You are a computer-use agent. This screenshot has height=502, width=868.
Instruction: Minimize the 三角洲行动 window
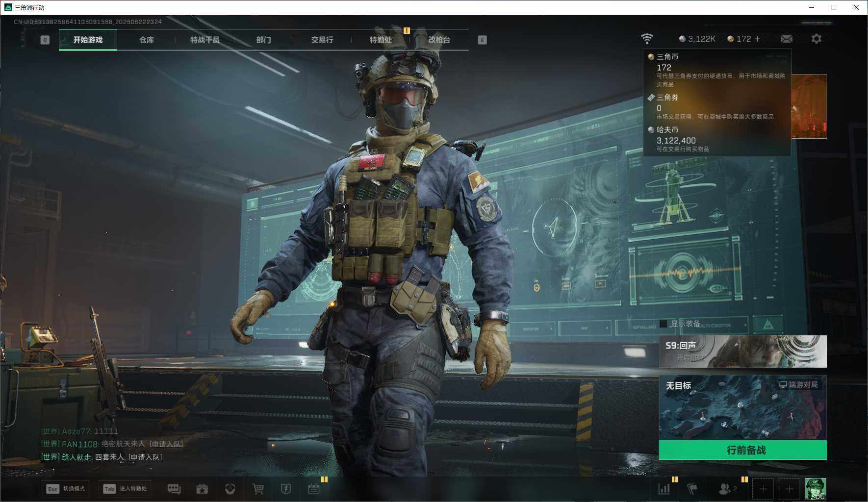(812, 7)
